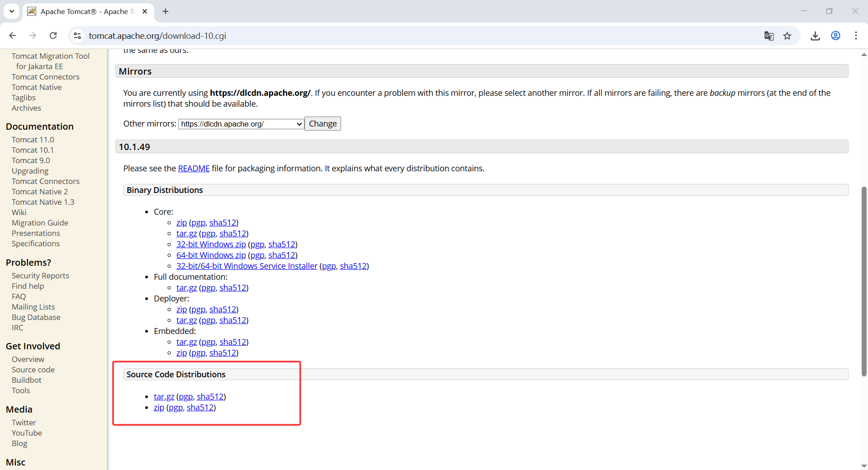Open Tomcat Migration Tool for Jakarta EE
The height and width of the screenshot is (470, 868).
point(51,61)
